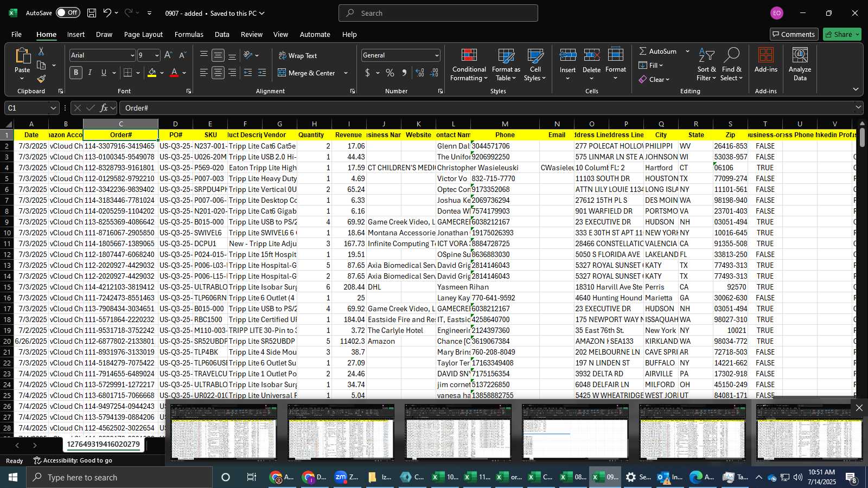Apply comma style number format
Screen dimensions: 868x488
click(x=404, y=73)
